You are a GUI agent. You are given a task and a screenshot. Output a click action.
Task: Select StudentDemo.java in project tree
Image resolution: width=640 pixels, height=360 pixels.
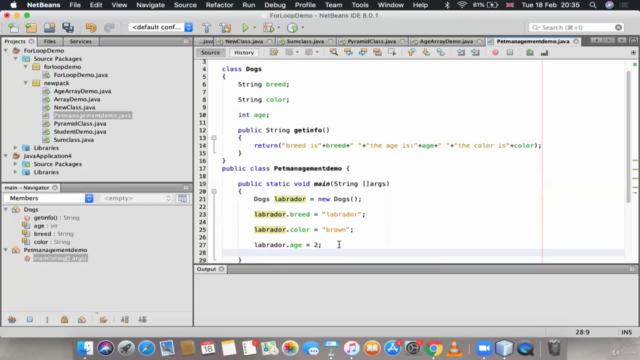pyautogui.click(x=80, y=131)
